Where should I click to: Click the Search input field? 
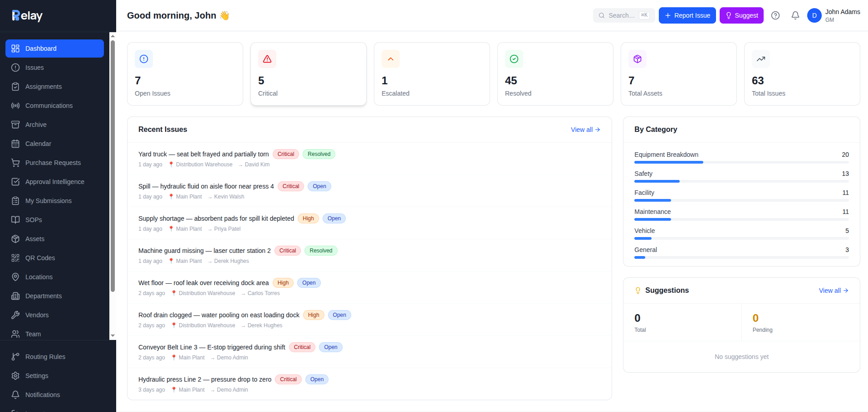(x=624, y=15)
